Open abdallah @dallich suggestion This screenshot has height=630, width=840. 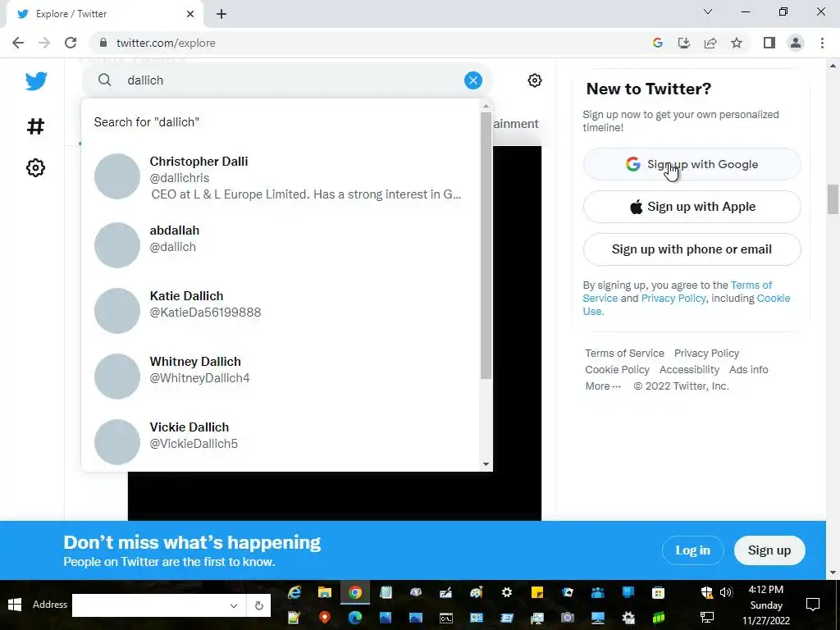(x=281, y=244)
